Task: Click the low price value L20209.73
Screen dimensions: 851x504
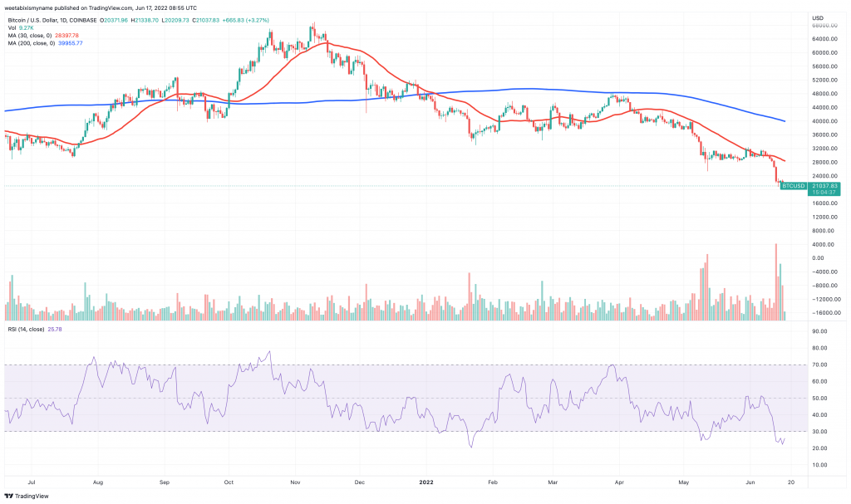Action: (x=175, y=21)
